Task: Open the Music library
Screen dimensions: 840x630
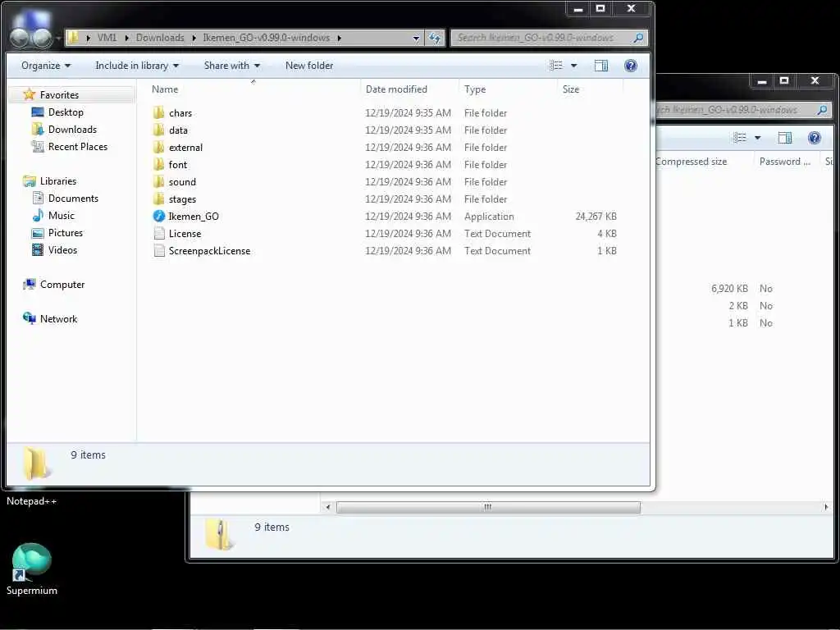Action: [x=61, y=216]
